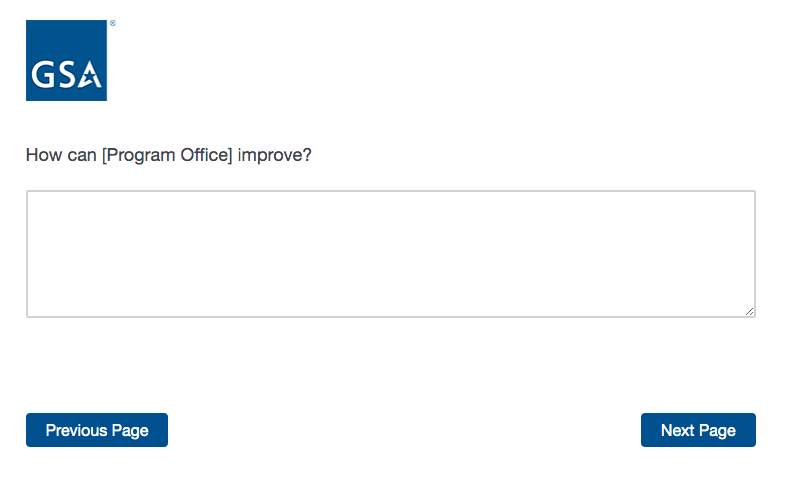
Task: Click the question label above the text box
Action: tap(169, 155)
